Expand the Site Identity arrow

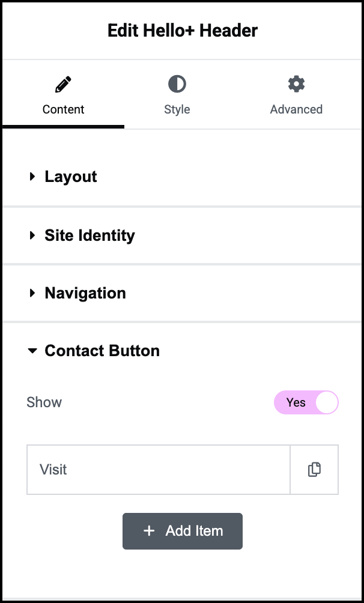pos(32,235)
